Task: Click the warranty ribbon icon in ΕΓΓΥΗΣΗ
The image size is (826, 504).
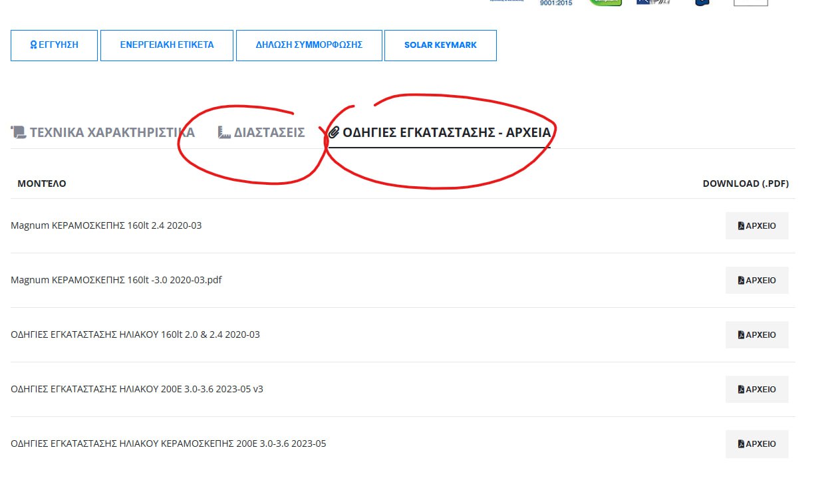Action: point(33,45)
